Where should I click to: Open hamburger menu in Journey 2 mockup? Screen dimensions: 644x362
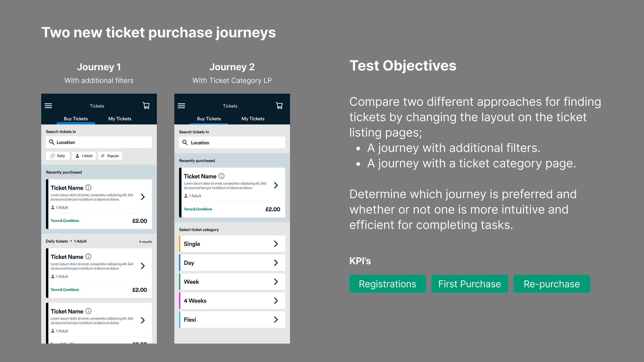[181, 106]
